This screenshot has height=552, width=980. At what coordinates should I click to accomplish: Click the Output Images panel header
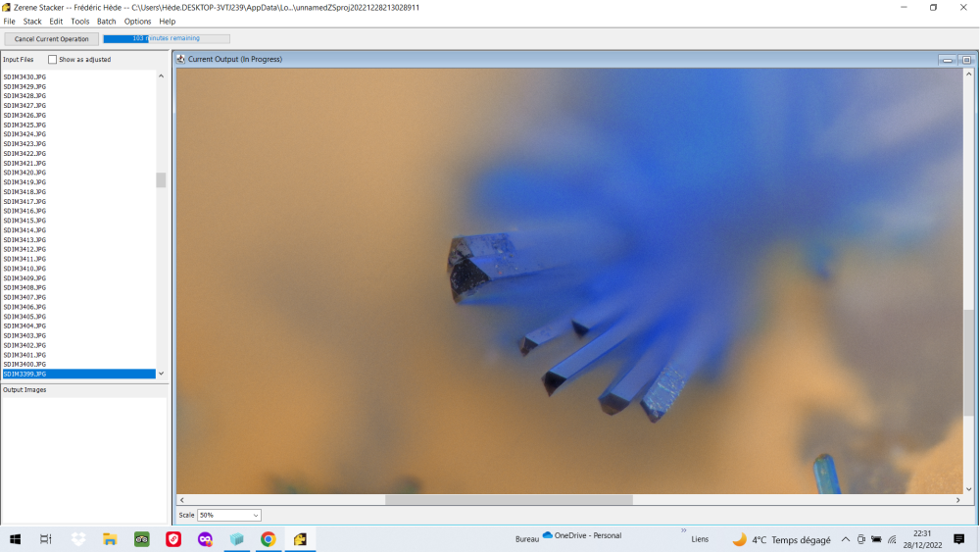pos(25,389)
